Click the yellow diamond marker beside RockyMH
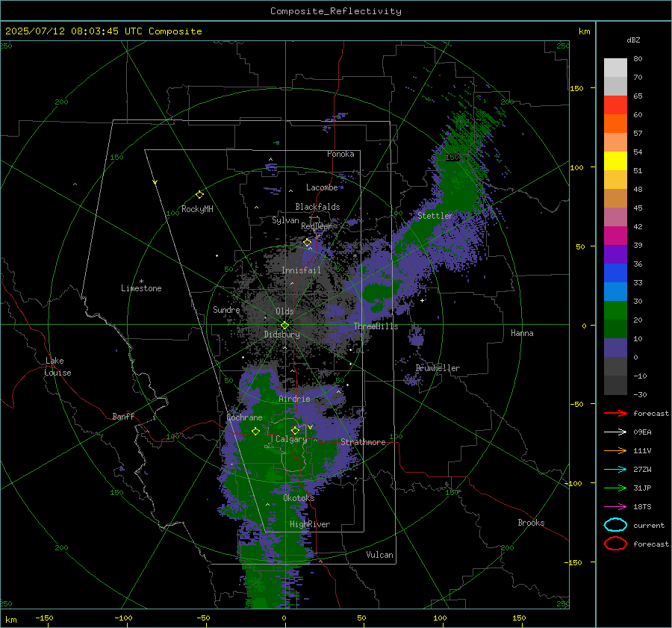The width and height of the screenshot is (672, 628). pos(199,195)
